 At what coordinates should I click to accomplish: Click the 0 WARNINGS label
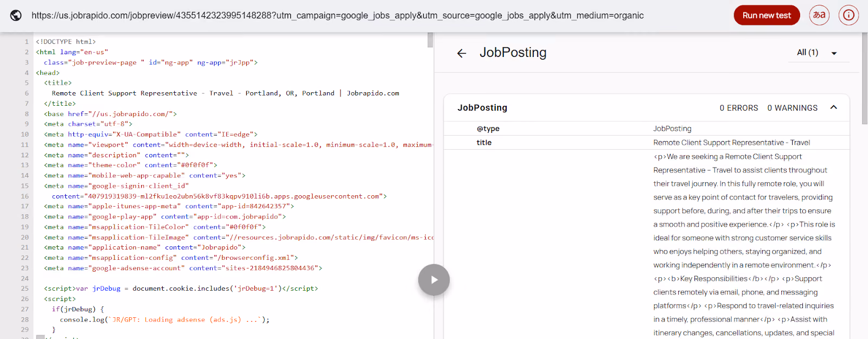pos(792,108)
